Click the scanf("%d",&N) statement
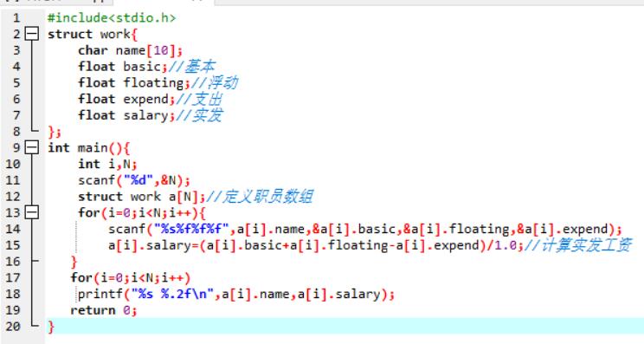This screenshot has width=644, height=344. point(134,180)
